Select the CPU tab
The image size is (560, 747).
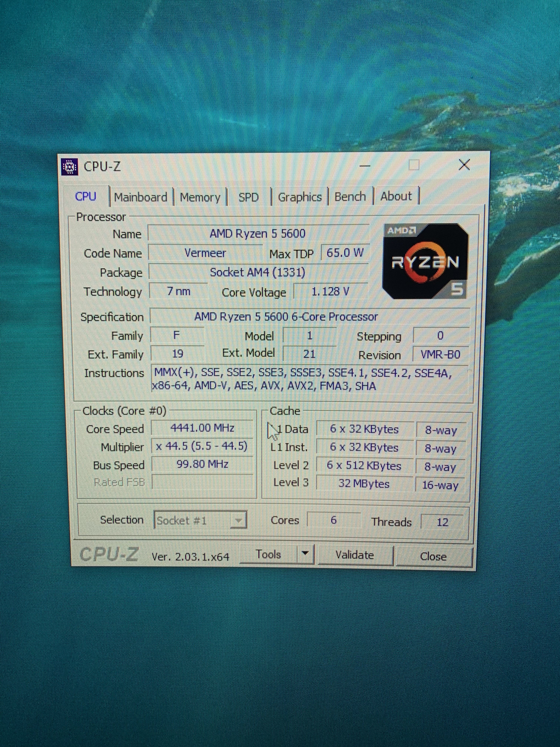point(86,197)
